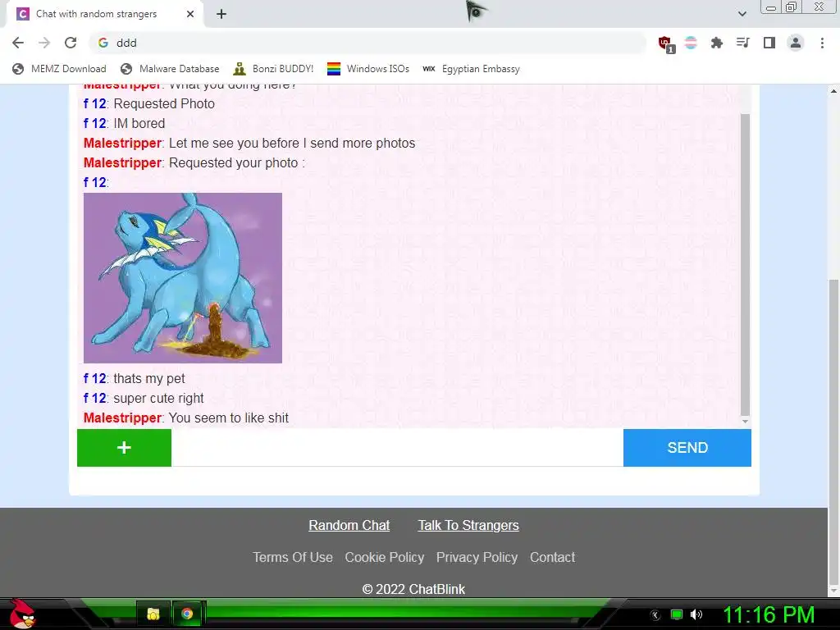Open the MEMZ Download bookmark
The width and height of the screenshot is (840, 630).
(59, 69)
